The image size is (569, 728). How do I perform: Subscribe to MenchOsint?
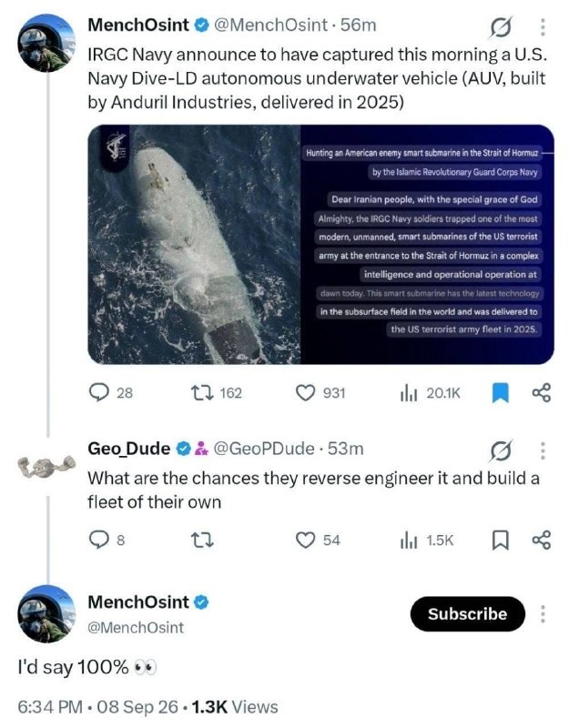click(x=467, y=613)
